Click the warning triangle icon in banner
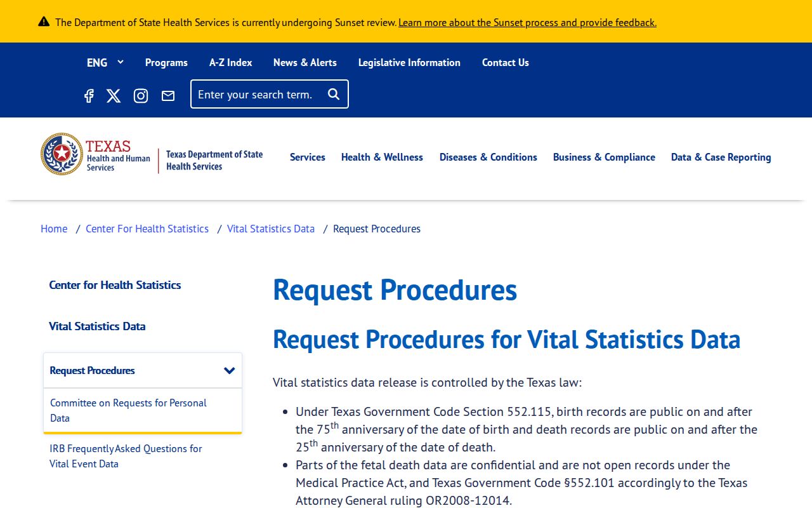The width and height of the screenshot is (812, 508). tap(44, 22)
